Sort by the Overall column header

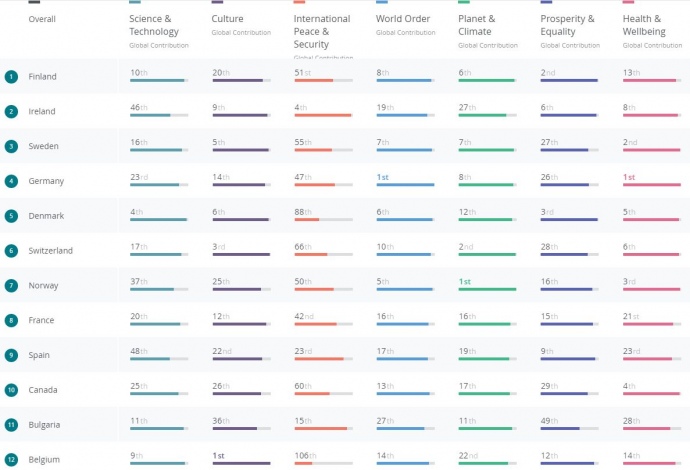[42, 19]
